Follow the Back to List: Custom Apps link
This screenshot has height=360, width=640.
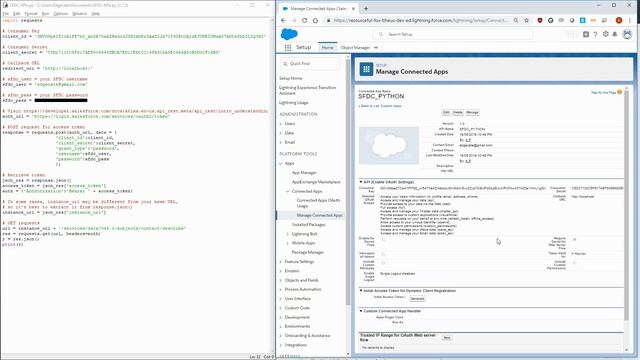(380, 106)
